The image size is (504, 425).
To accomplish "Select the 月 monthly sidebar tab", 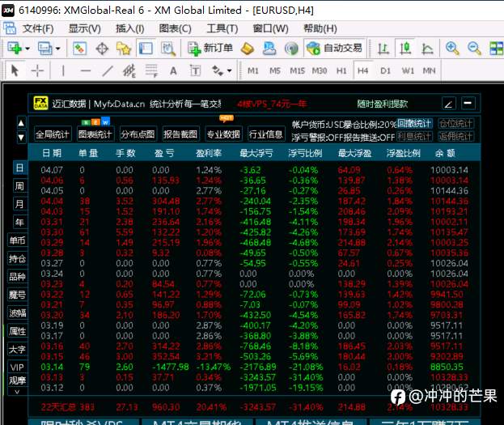I will (x=19, y=204).
